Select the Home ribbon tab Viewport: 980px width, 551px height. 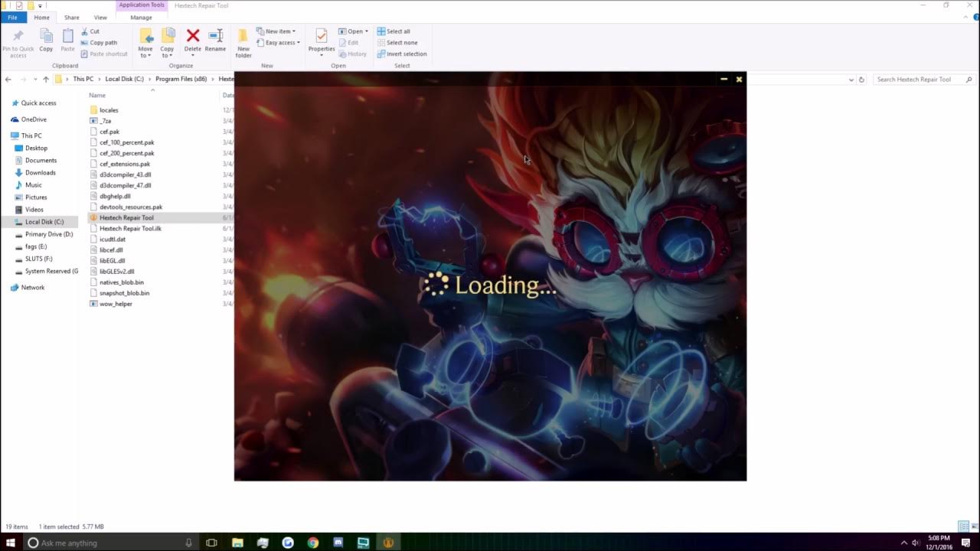point(42,18)
